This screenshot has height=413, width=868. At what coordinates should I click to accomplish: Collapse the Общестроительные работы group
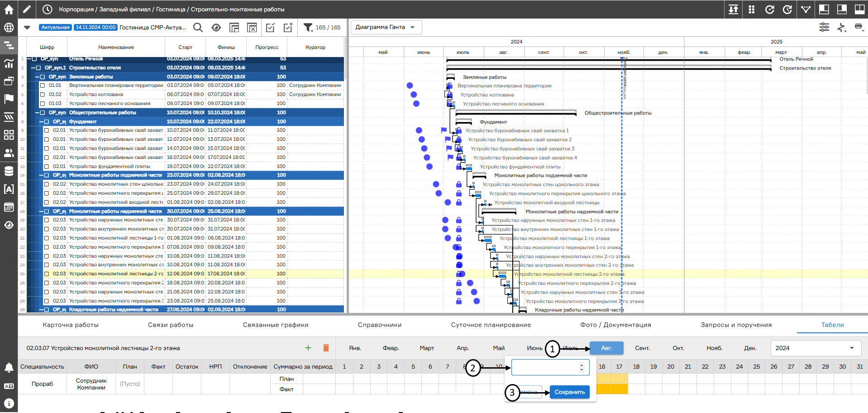pos(37,113)
